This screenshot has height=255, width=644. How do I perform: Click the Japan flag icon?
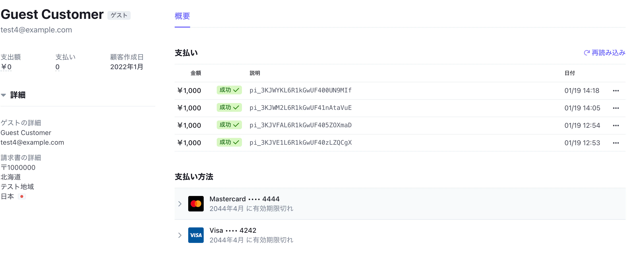point(22,196)
